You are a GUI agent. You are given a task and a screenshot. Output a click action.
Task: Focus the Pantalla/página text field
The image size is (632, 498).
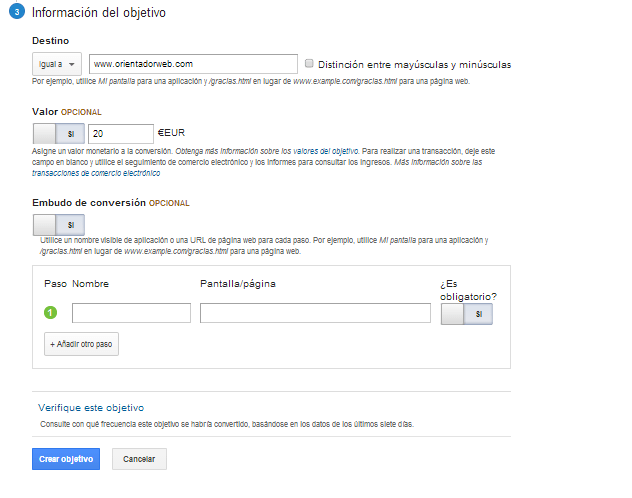tap(315, 314)
